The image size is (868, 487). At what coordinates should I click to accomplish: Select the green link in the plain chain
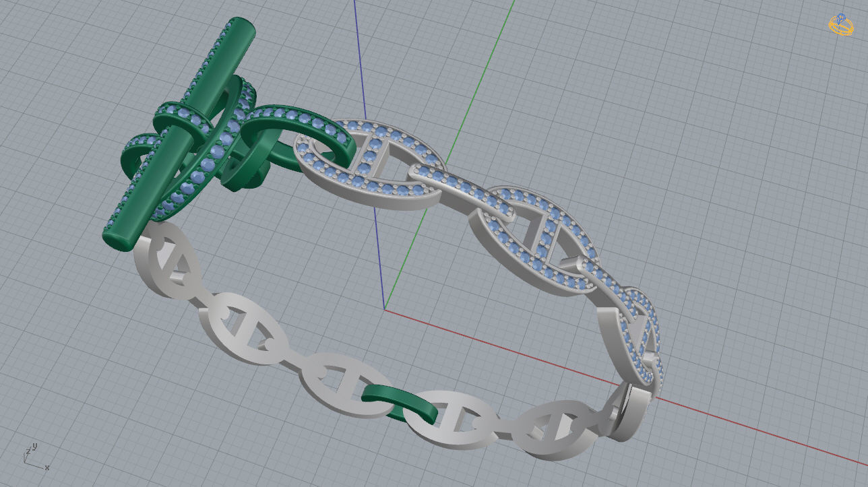(x=400, y=403)
